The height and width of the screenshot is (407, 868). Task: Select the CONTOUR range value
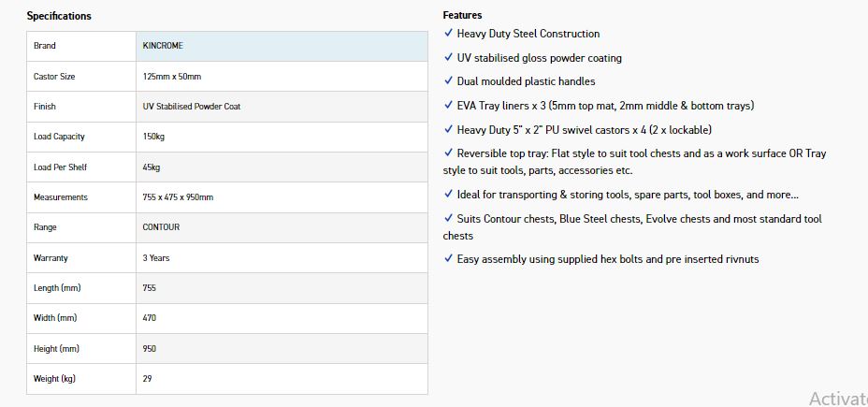161,227
